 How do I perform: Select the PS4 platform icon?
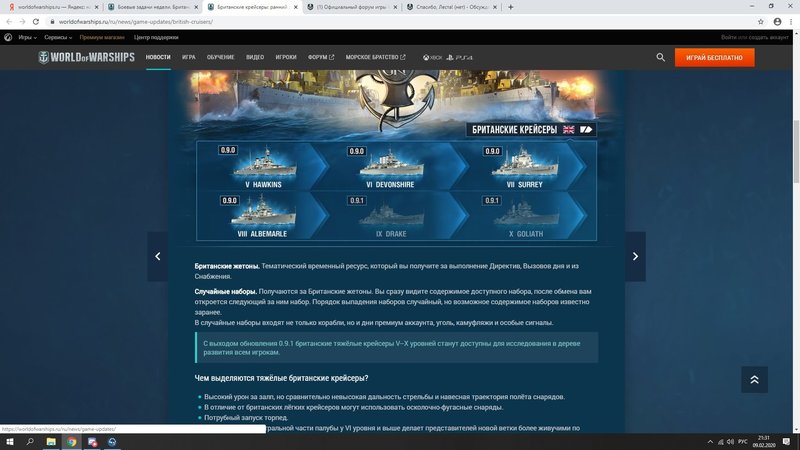(x=459, y=58)
